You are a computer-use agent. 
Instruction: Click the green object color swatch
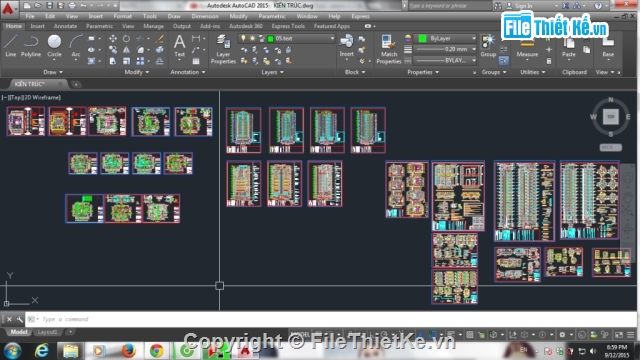pyautogui.click(x=422, y=38)
